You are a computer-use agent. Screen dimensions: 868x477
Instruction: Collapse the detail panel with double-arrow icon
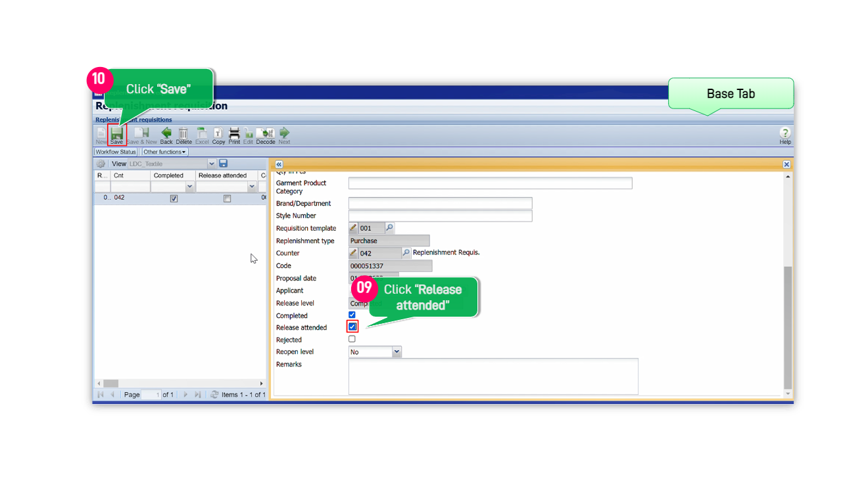(x=279, y=164)
